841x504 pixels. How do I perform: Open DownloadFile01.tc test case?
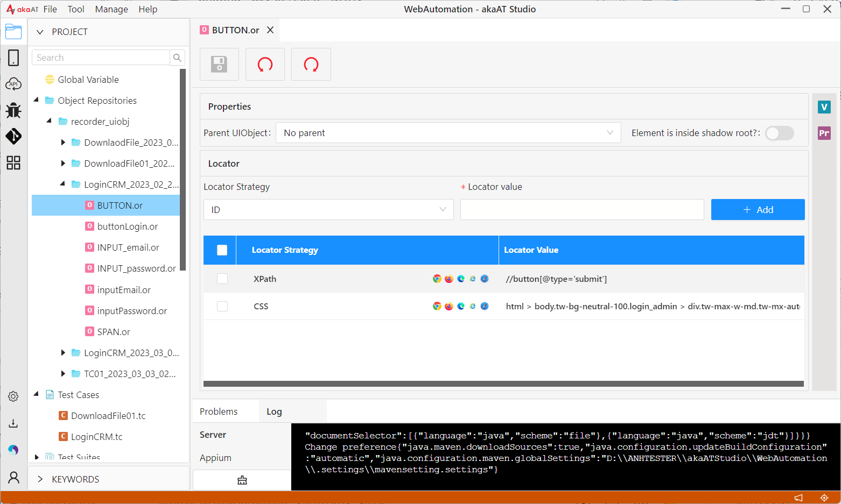pos(108,416)
